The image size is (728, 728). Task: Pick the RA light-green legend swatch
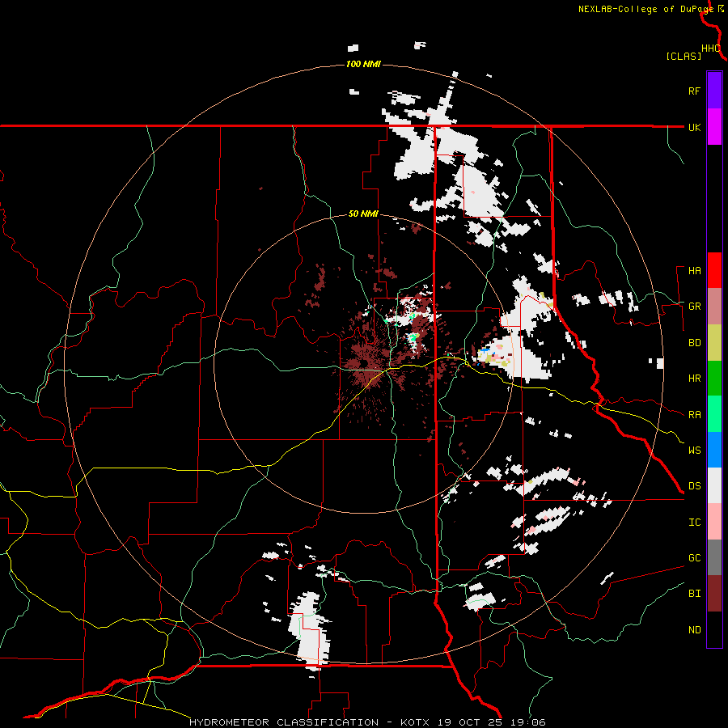pos(714,414)
